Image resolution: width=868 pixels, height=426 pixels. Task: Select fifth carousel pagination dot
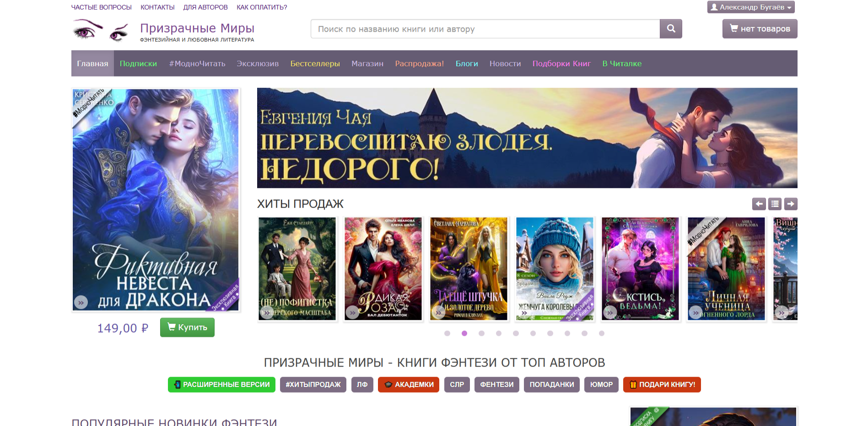(516, 333)
